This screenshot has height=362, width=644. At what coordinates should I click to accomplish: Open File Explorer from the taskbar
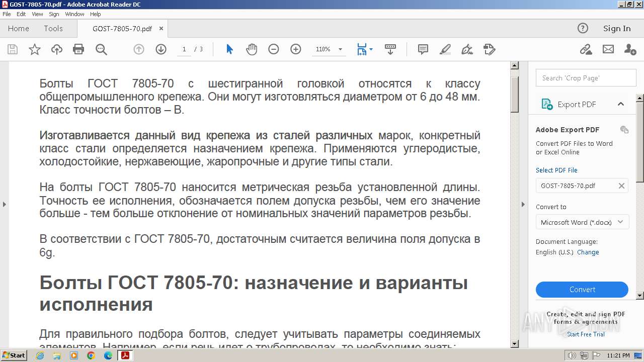click(57, 355)
